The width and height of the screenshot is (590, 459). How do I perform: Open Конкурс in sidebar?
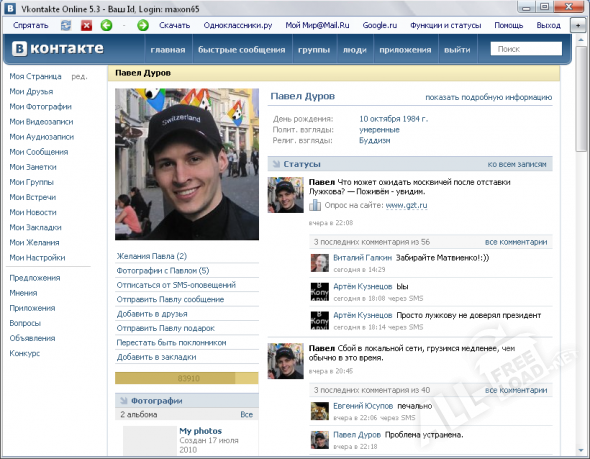coord(25,353)
